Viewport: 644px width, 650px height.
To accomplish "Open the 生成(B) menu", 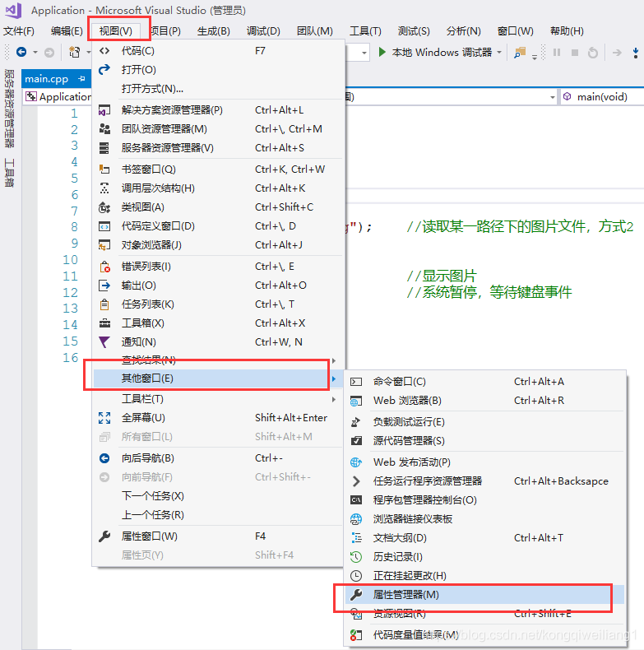I will tap(213, 31).
